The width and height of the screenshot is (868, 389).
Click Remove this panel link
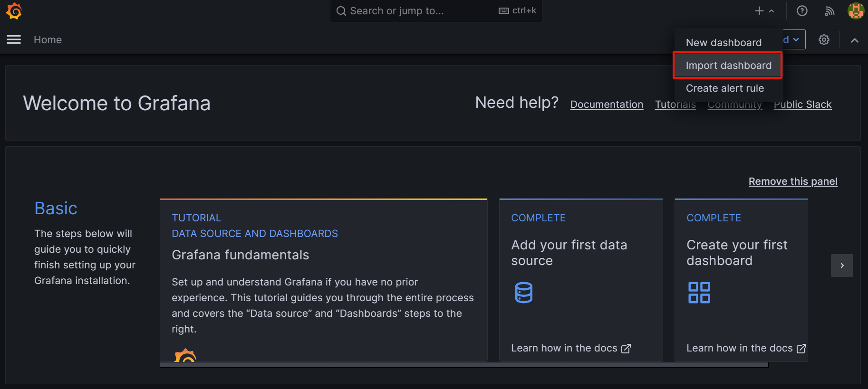click(x=793, y=181)
